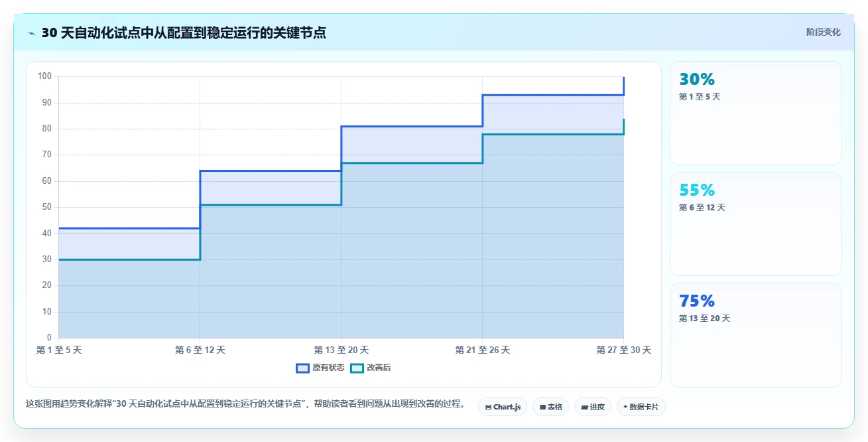Click x-axis label 第 1 至 5 天
This screenshot has width=868, height=442.
tap(59, 350)
